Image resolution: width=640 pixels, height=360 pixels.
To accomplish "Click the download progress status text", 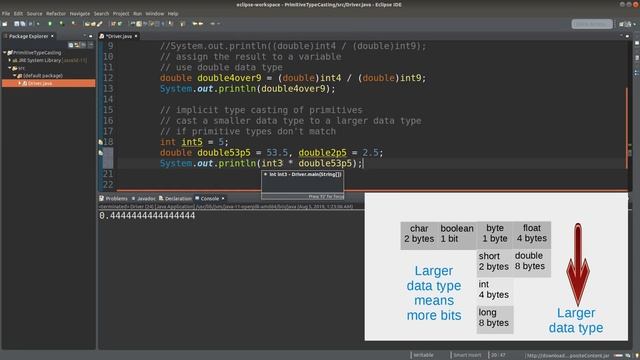I will pyautogui.click(x=568, y=356).
